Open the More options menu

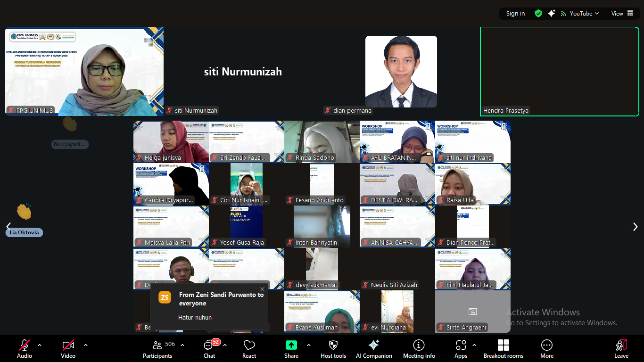coord(547,349)
